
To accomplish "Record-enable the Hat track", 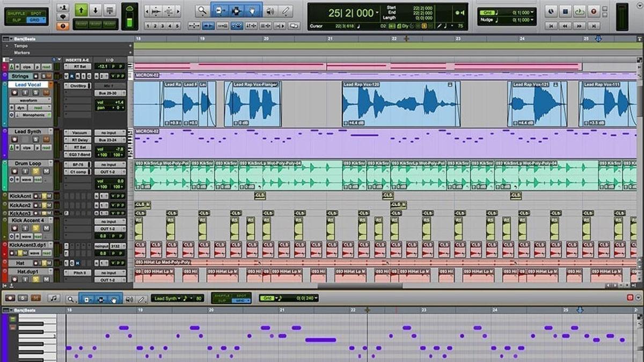I will pyautogui.click(x=36, y=264).
